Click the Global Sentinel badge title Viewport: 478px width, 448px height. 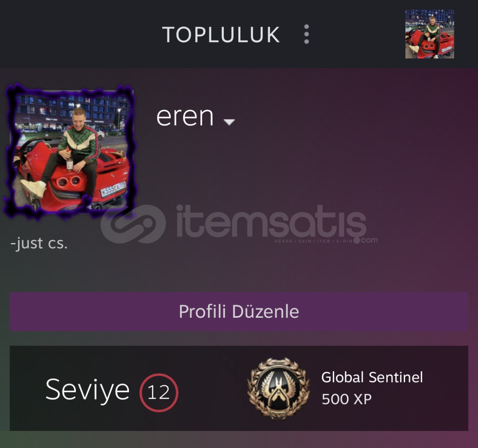[372, 377]
